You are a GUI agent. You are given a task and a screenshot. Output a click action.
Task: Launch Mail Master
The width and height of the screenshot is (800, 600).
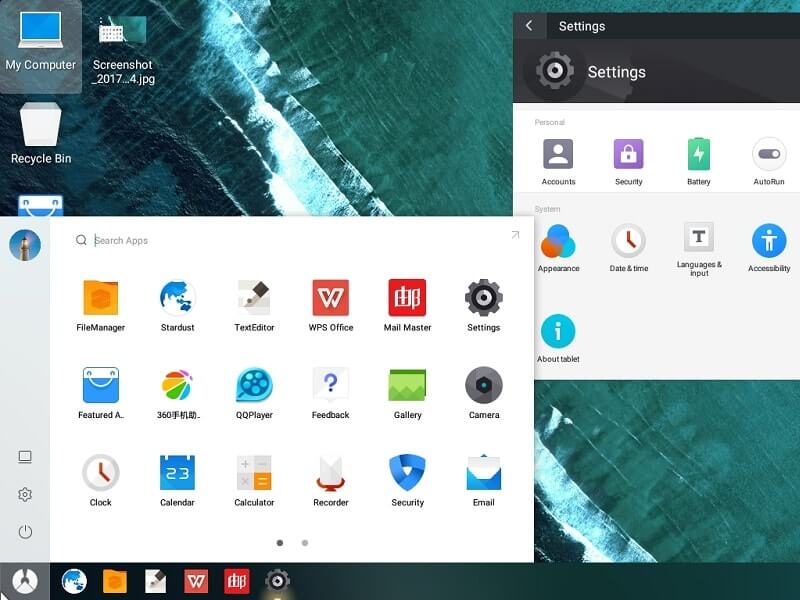407,298
